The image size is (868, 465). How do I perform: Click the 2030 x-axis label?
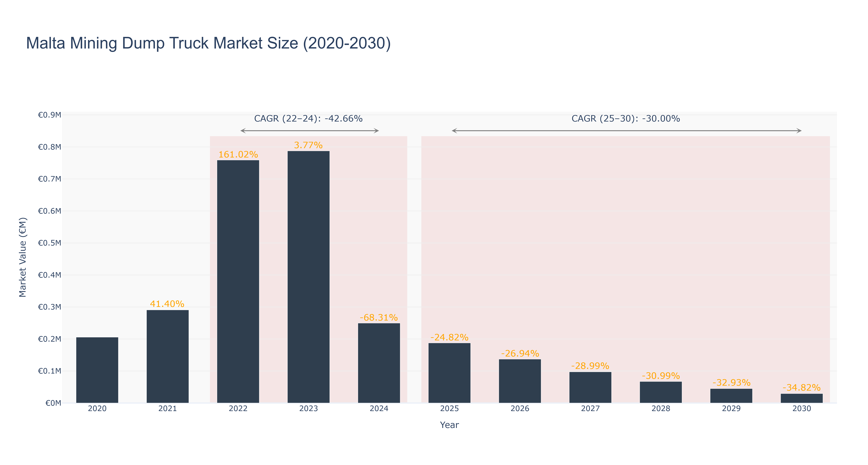pos(802,408)
